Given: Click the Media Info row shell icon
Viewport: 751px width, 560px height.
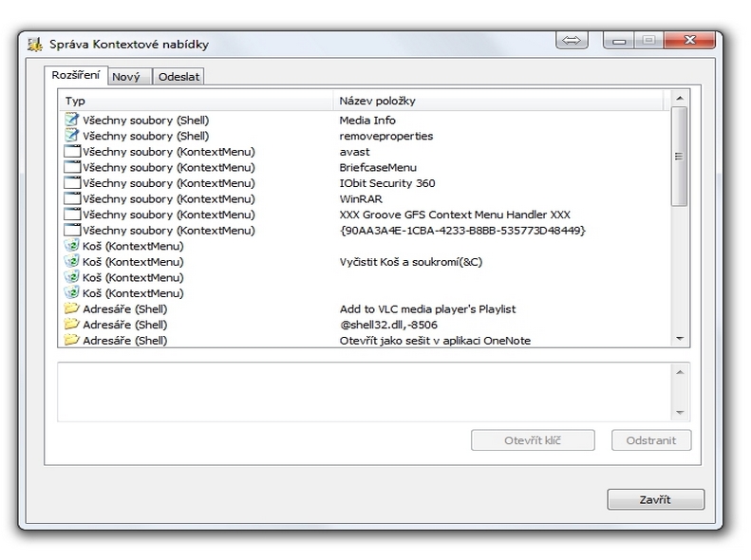Looking at the screenshot, I should [x=72, y=120].
